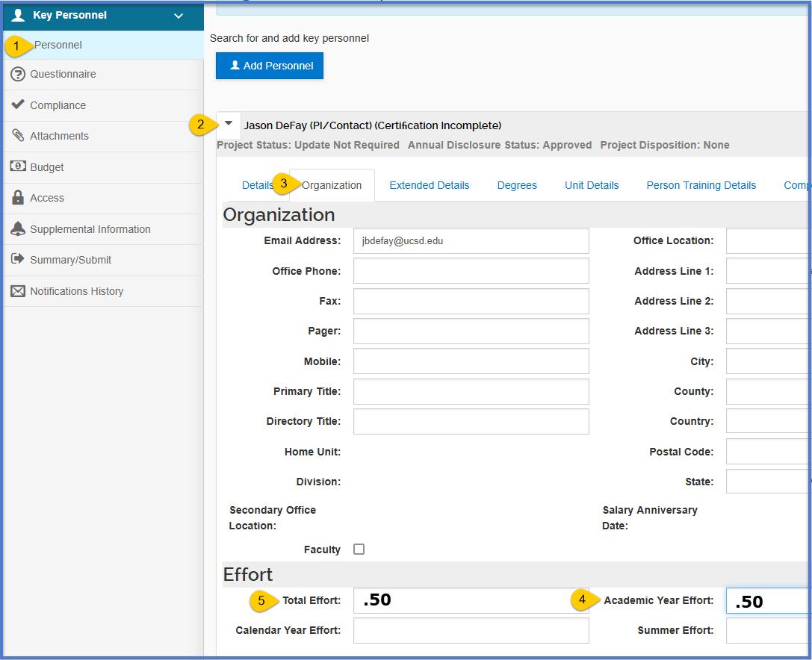Select the Unit Details tab
The width and height of the screenshot is (812, 660).
(x=592, y=185)
